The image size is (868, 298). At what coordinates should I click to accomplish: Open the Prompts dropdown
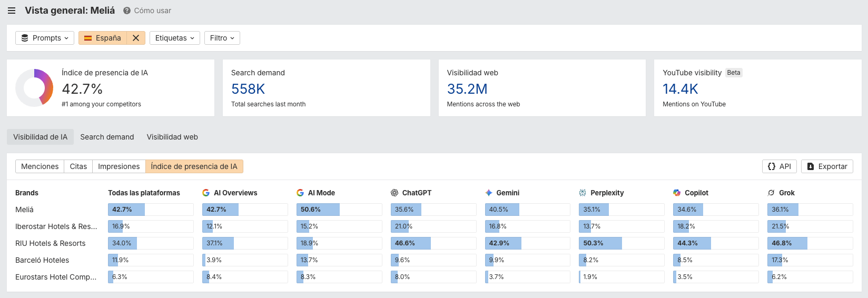point(45,38)
